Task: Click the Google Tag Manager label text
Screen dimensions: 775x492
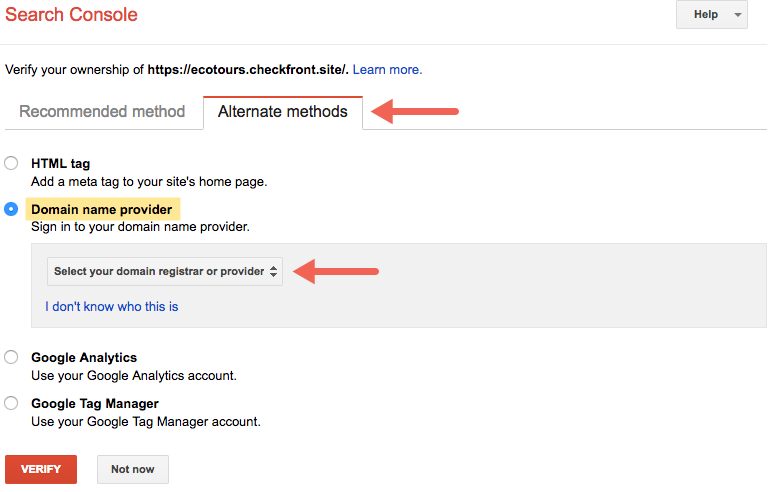Action: coord(95,403)
